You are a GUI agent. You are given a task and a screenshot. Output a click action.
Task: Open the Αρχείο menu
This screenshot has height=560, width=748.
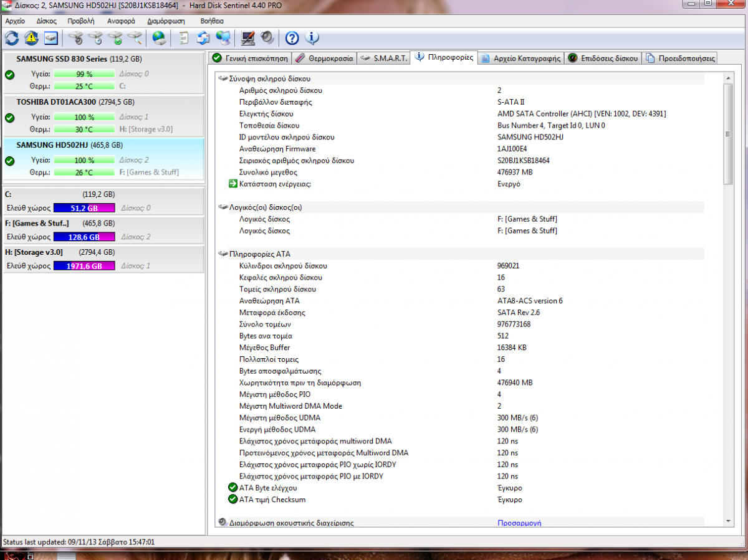pos(15,21)
